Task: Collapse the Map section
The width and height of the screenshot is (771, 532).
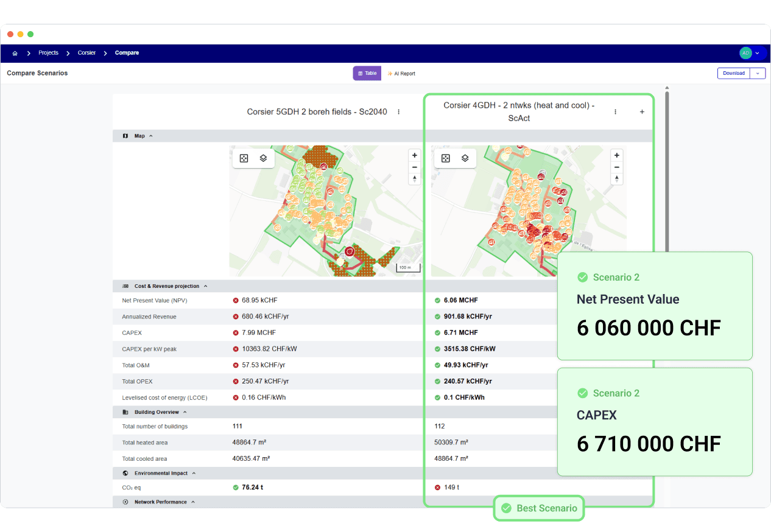Action: pyautogui.click(x=151, y=136)
